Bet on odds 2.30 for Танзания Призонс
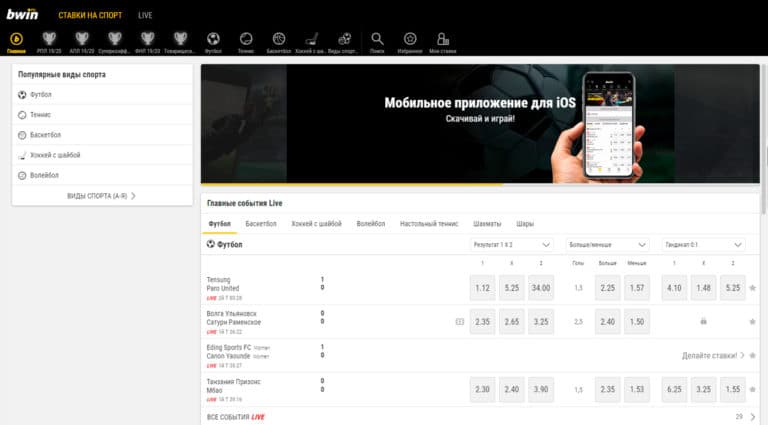The image size is (768, 425). coord(482,389)
